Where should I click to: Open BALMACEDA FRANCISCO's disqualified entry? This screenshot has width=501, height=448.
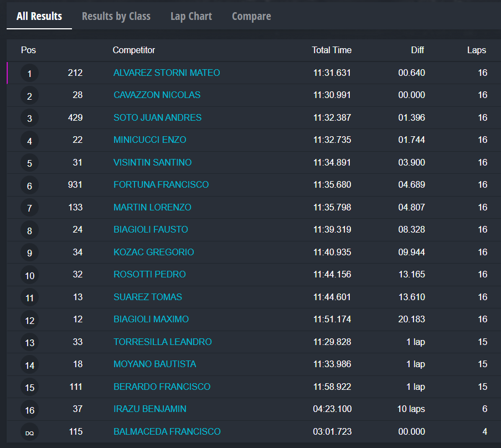[167, 431]
